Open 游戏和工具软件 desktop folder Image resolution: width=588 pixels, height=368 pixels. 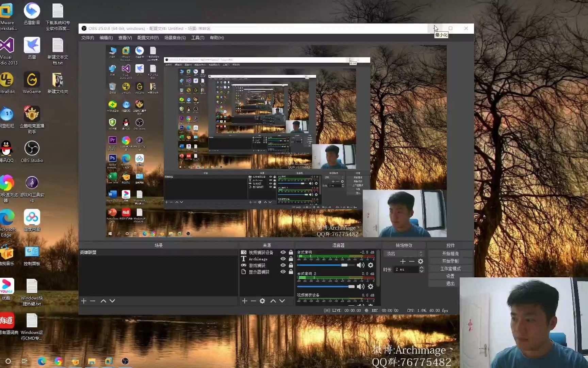[32, 189]
